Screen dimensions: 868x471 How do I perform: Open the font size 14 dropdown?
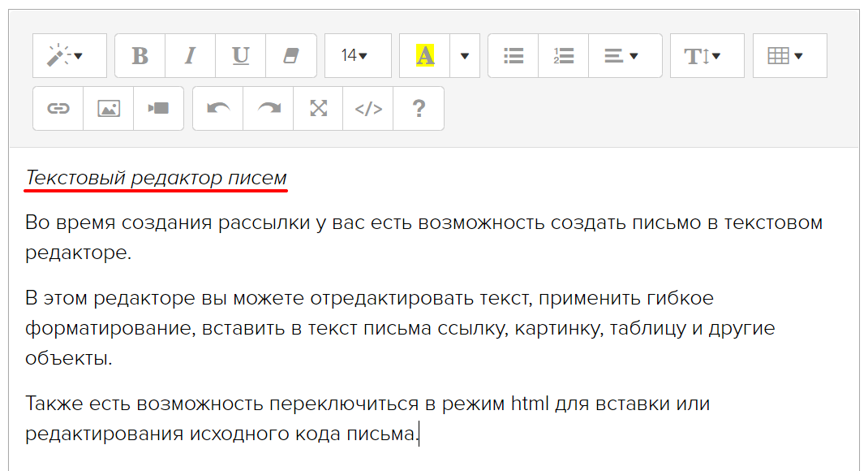click(357, 56)
